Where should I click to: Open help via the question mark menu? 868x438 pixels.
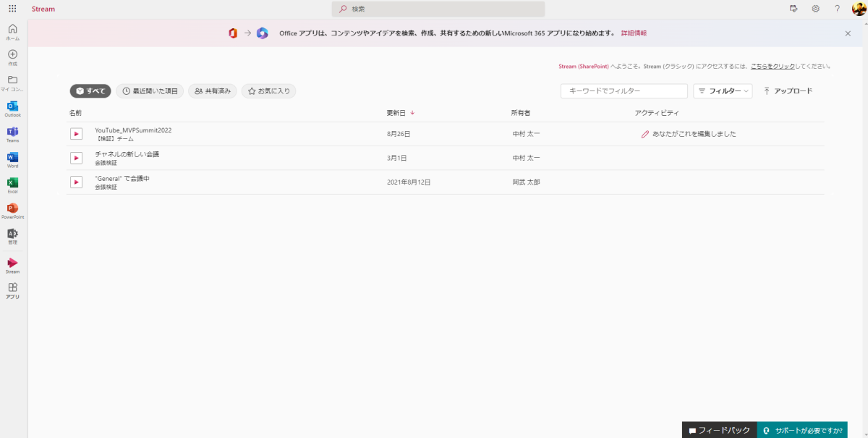pos(837,9)
